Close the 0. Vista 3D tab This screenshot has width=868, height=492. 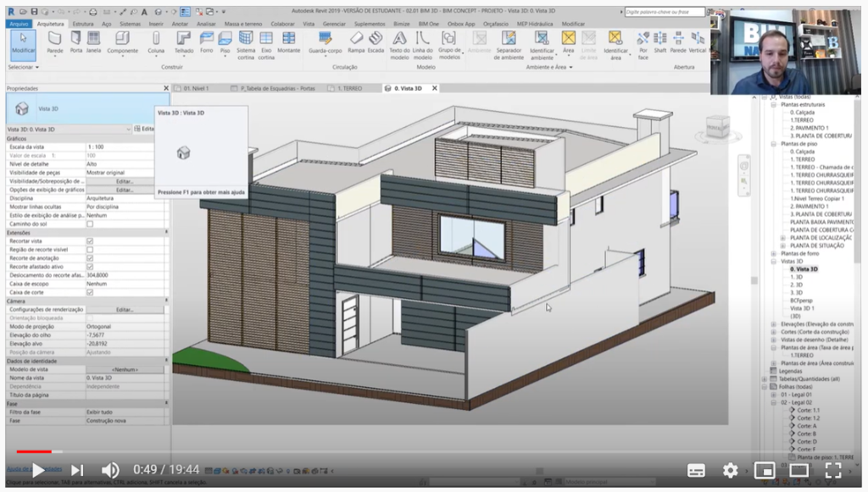[x=435, y=88]
